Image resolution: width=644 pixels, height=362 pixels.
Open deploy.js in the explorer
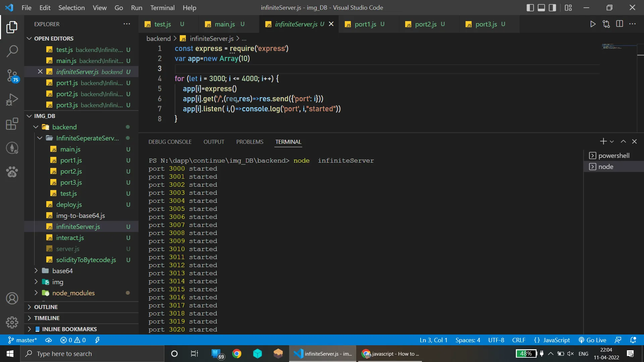tap(69, 204)
